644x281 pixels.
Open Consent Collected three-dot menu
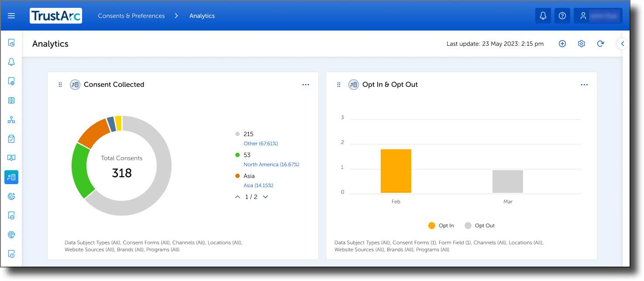pos(306,85)
